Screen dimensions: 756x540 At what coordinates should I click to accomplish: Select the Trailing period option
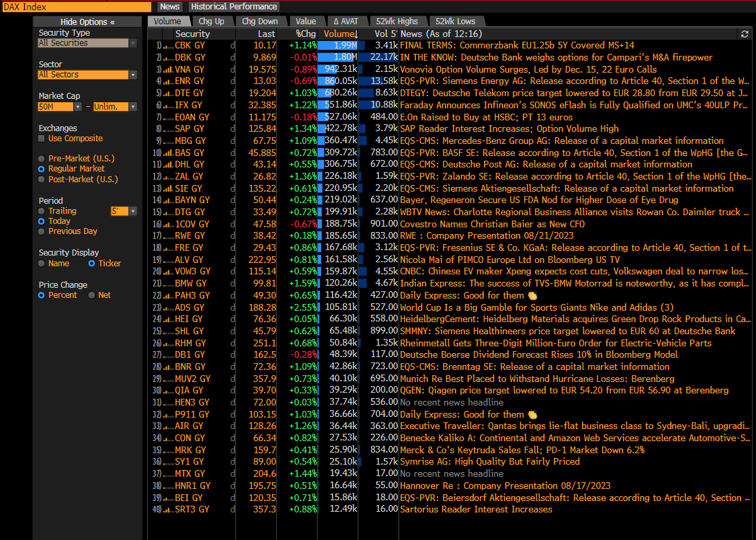click(x=42, y=211)
